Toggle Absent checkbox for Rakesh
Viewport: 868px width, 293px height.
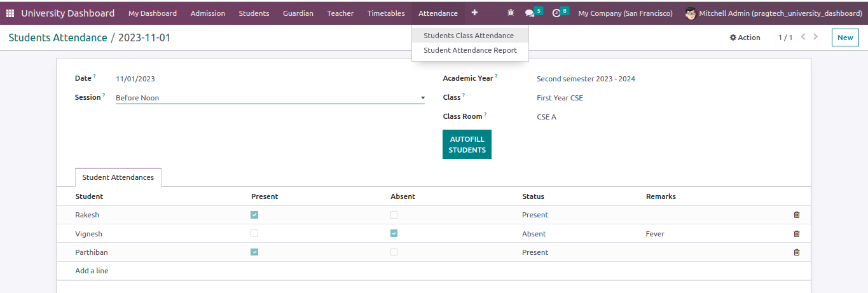pyautogui.click(x=394, y=215)
